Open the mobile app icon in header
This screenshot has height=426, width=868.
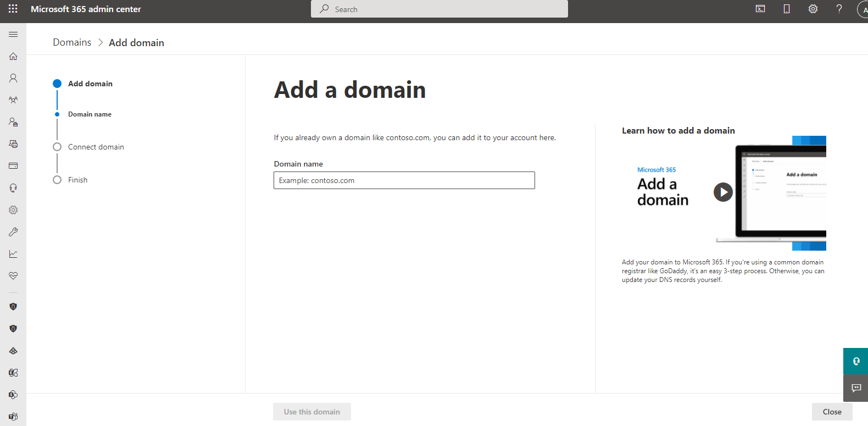(787, 9)
